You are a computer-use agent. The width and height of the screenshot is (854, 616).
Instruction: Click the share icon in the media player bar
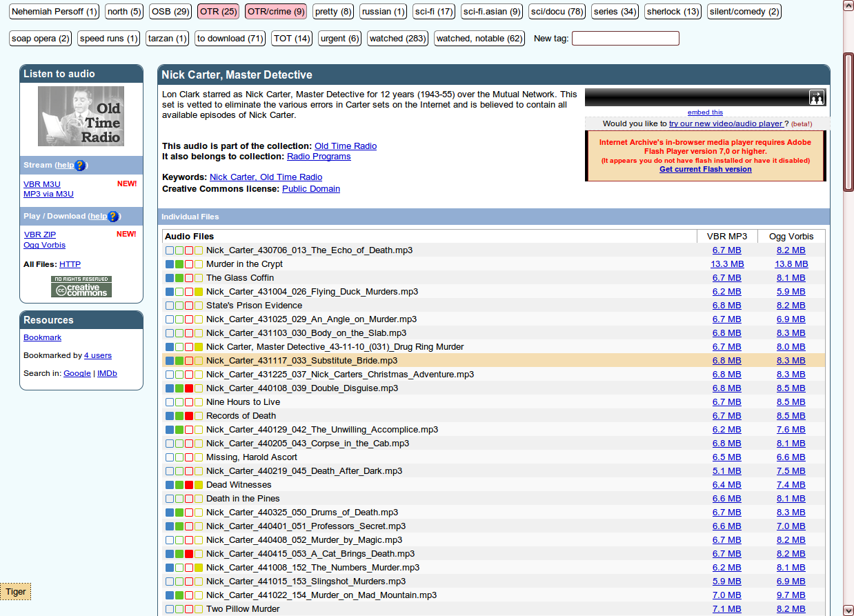[x=817, y=97]
